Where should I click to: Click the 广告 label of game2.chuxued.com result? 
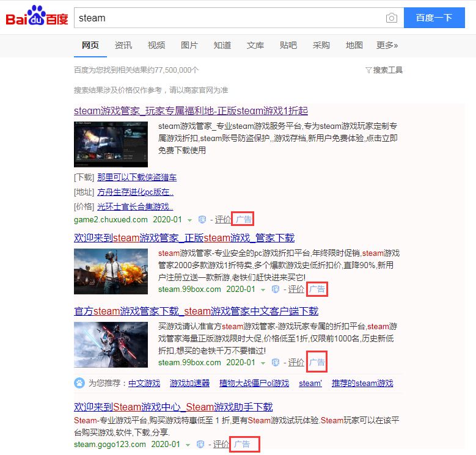tap(244, 219)
